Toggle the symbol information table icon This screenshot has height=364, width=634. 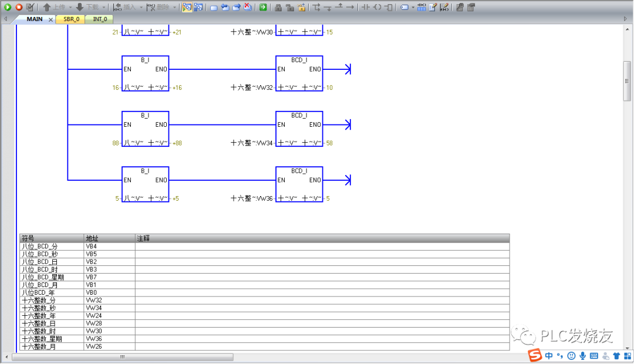click(421, 7)
